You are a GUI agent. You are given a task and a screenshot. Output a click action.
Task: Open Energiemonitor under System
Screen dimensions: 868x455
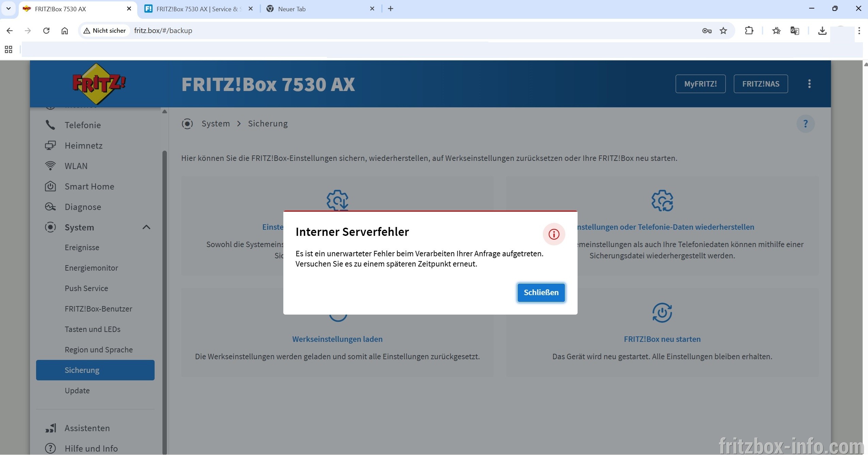pyautogui.click(x=92, y=268)
